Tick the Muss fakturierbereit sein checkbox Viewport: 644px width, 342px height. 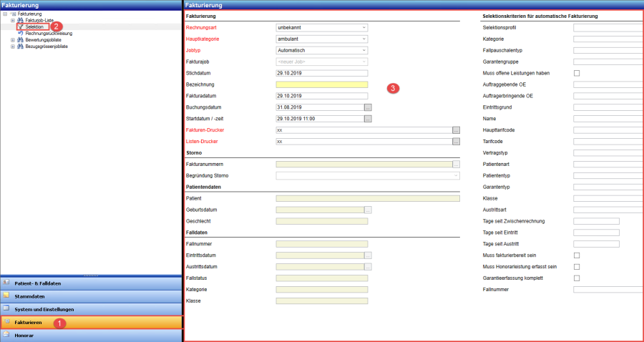tap(577, 255)
